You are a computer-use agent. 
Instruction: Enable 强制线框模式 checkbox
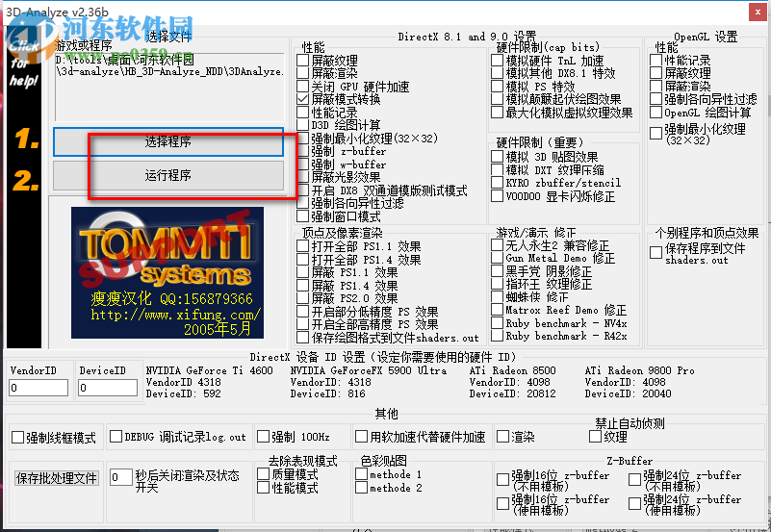click(x=17, y=437)
